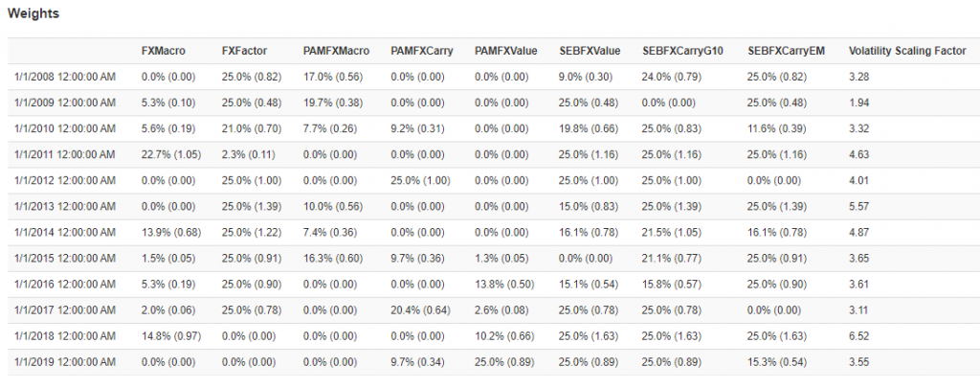
Task: Select the PAMFXValue column header
Action: 506,52
